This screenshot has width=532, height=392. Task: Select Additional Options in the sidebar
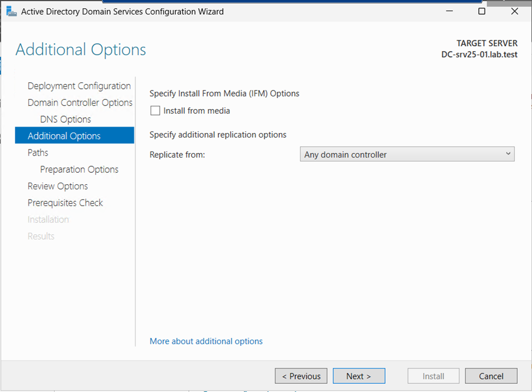(75, 136)
